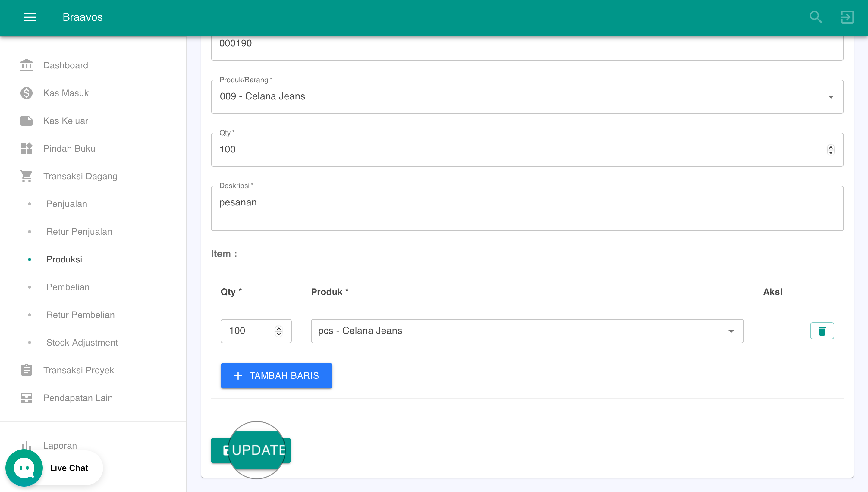Select Stock Adjustment in sidebar

[x=82, y=342]
